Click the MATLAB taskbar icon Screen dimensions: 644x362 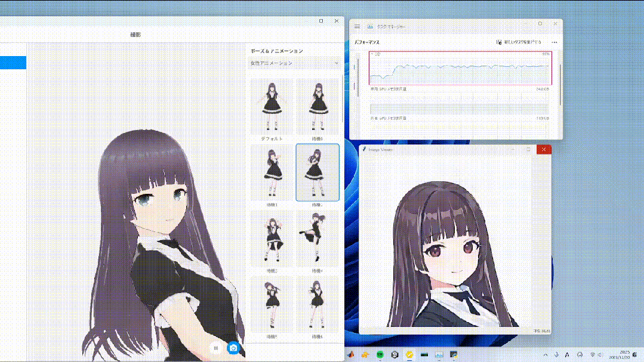[352, 354]
